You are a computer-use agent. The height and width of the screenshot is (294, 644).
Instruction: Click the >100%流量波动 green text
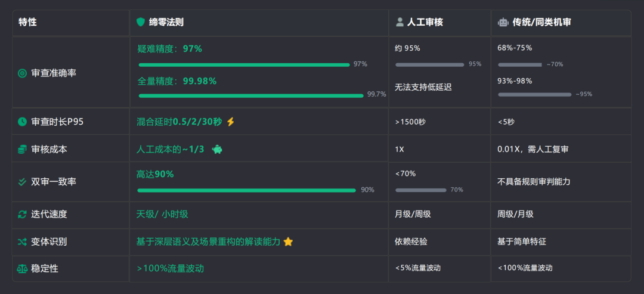click(170, 268)
